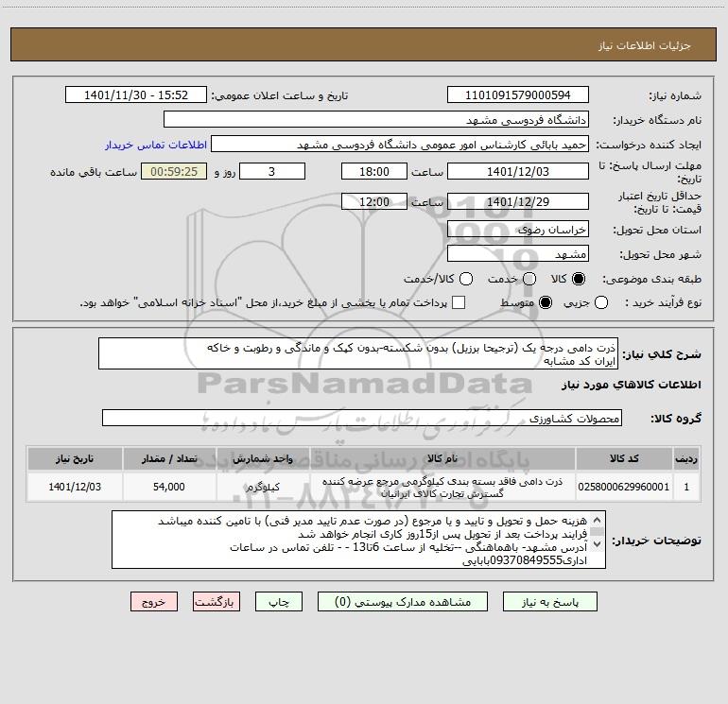Click product code cell 025800062996​0001
The width and height of the screenshot is (728, 704).
point(624,487)
